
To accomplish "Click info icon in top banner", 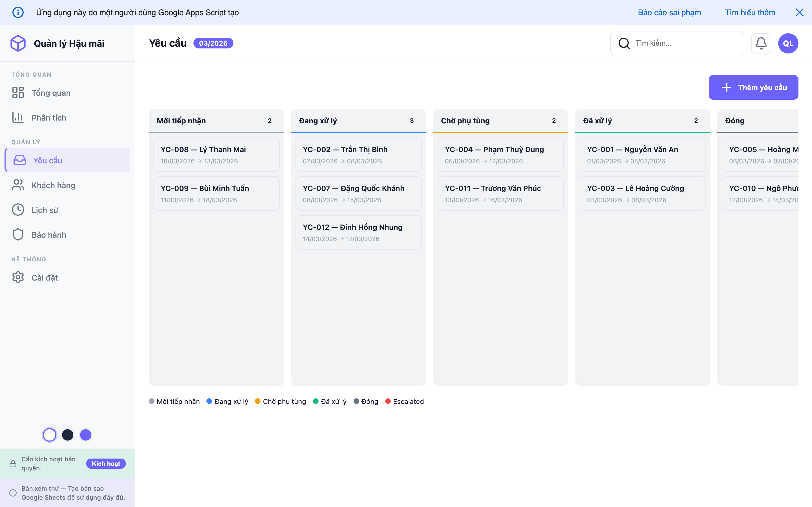I will click(18, 12).
